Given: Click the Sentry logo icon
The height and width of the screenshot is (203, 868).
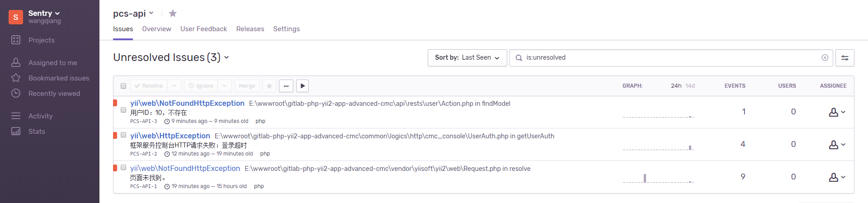Looking at the screenshot, I should (x=16, y=17).
